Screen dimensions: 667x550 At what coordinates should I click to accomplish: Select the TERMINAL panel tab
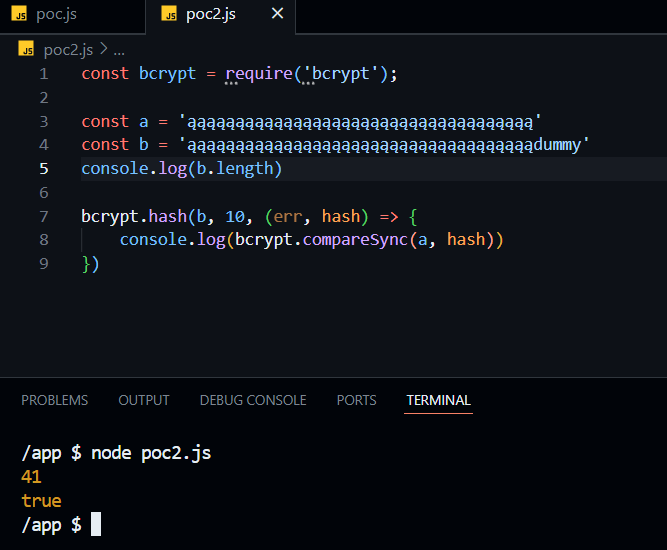(438, 400)
